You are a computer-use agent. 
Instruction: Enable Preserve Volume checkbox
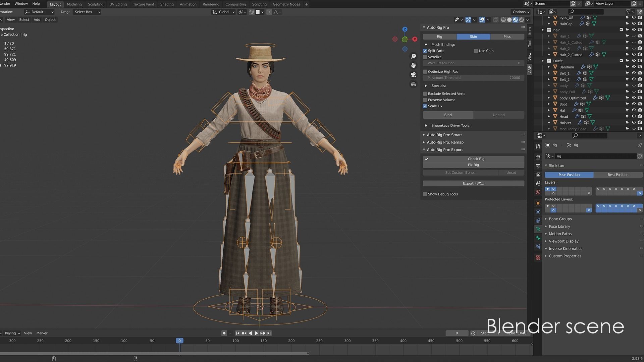(x=425, y=100)
